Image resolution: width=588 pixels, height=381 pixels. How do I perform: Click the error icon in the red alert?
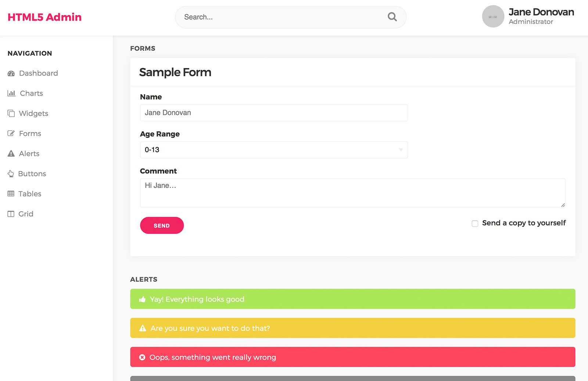tap(142, 357)
